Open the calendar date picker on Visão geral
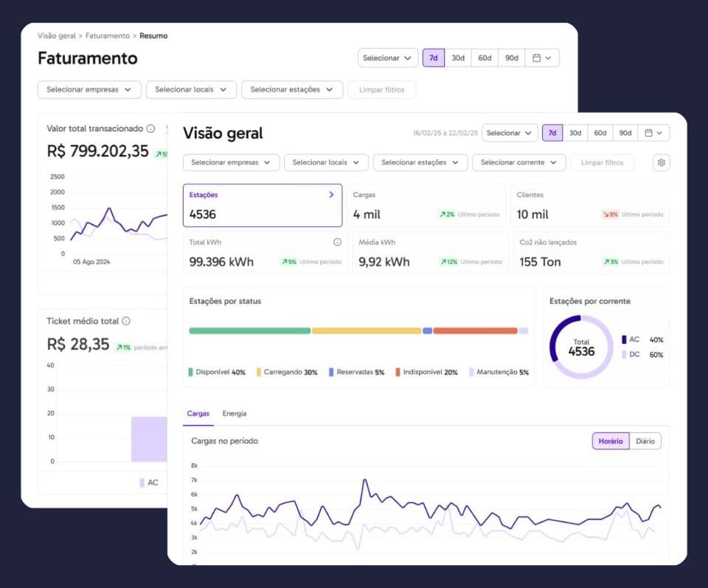 (650, 133)
